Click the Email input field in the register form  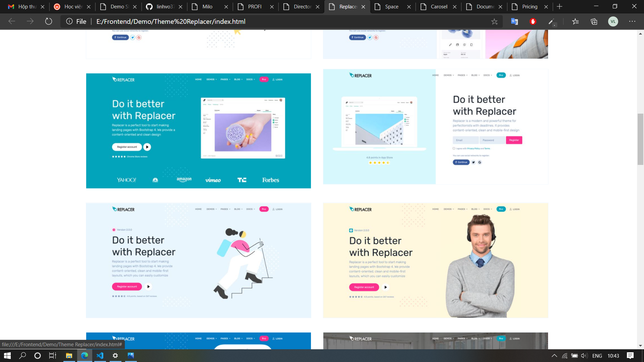pos(466,140)
